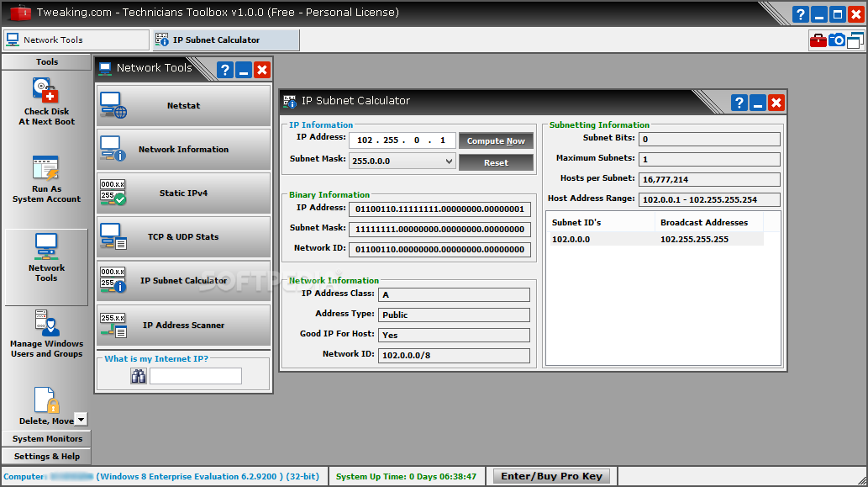Screen dimensions: 868x487
Task: Open Check Disk At Next Boot tool
Action: coord(46,102)
